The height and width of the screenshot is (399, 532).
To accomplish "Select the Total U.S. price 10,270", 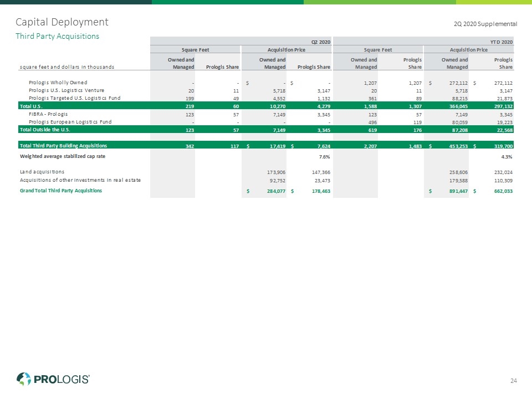I will [278, 106].
